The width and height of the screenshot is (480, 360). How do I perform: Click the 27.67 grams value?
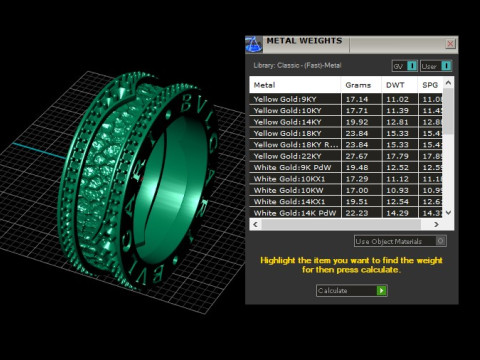(357, 156)
